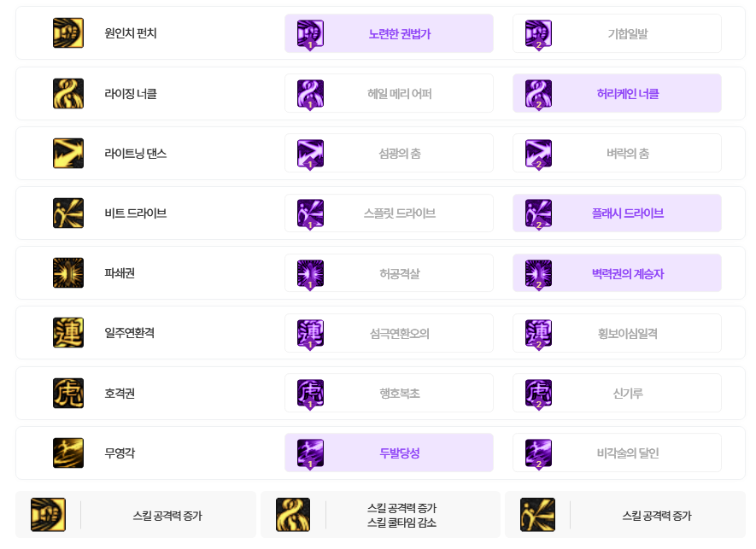This screenshot has height=549, width=756.
Task: Choose the 헤일 메리 어퍼 enhancement
Action: (x=389, y=93)
